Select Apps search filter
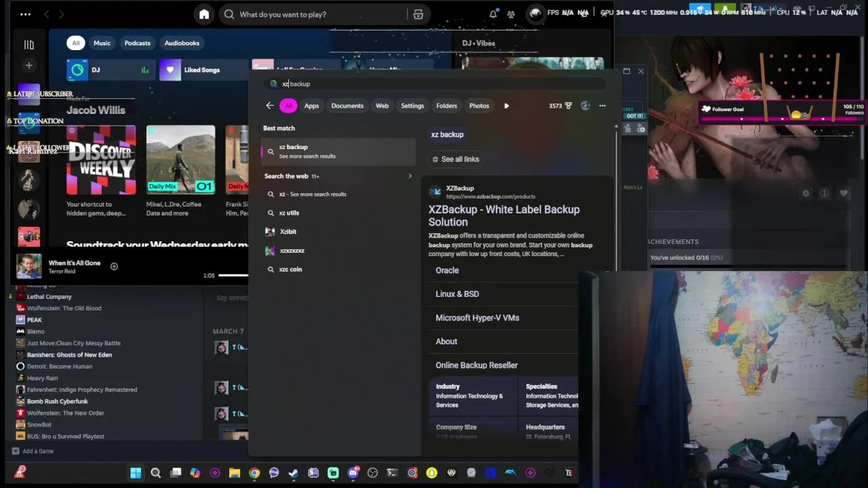Viewport: 868px width, 488px height. [x=311, y=106]
